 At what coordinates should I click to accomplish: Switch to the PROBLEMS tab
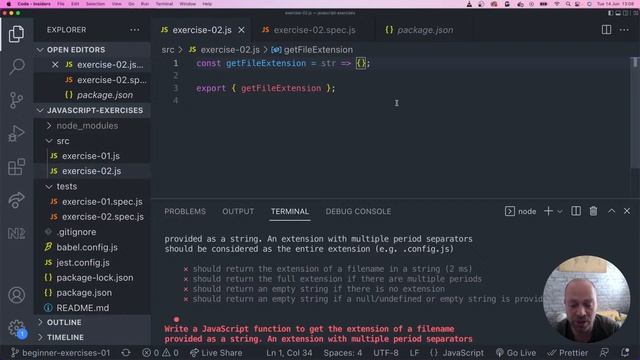(185, 211)
